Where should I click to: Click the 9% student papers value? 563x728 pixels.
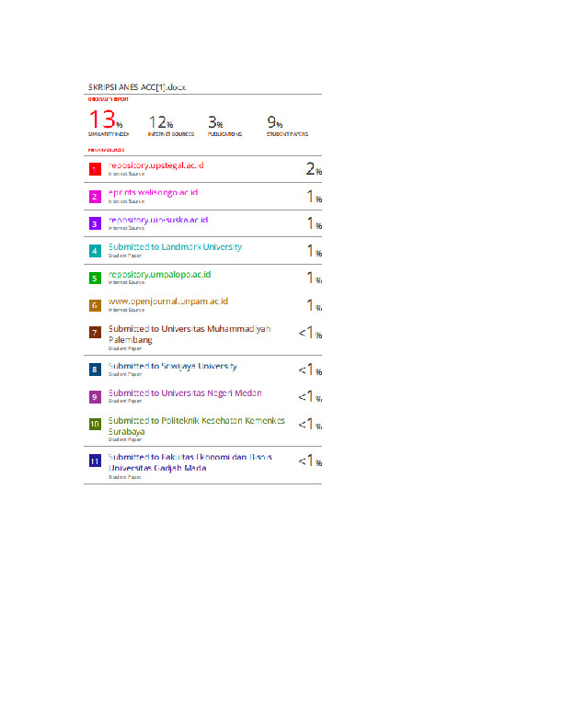pos(274,122)
